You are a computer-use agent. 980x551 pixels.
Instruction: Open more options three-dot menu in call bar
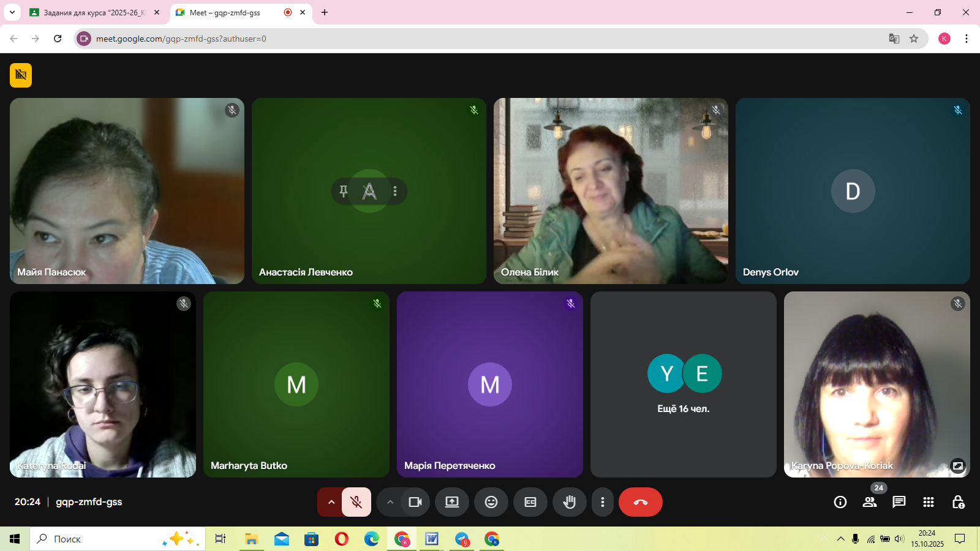tap(603, 502)
